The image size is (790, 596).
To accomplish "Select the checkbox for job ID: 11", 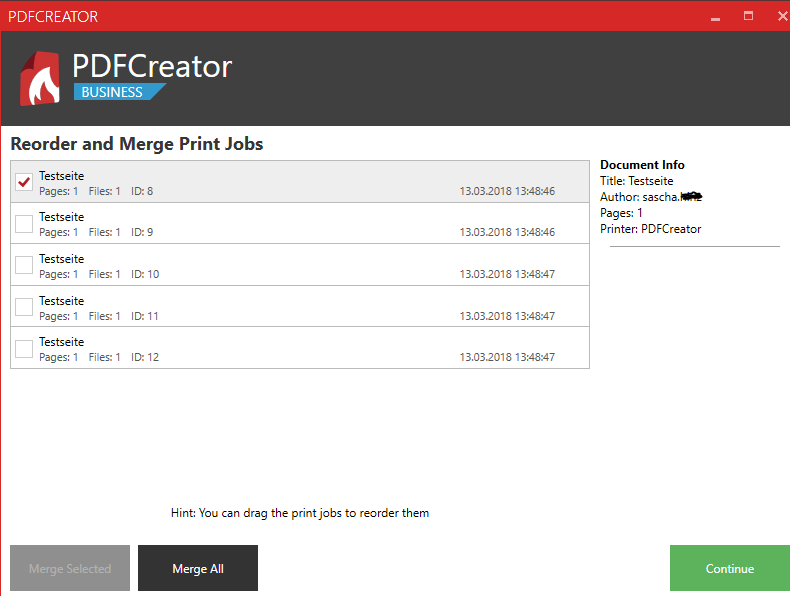I will [x=24, y=306].
